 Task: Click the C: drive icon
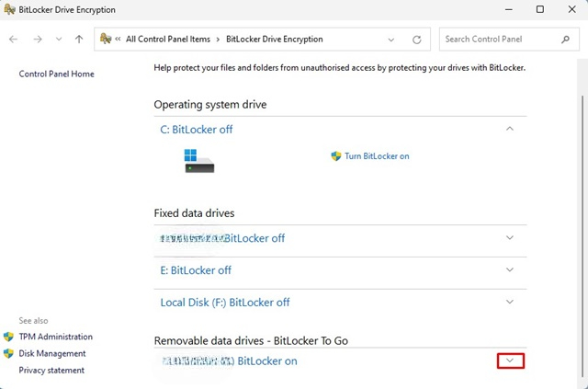pyautogui.click(x=199, y=161)
